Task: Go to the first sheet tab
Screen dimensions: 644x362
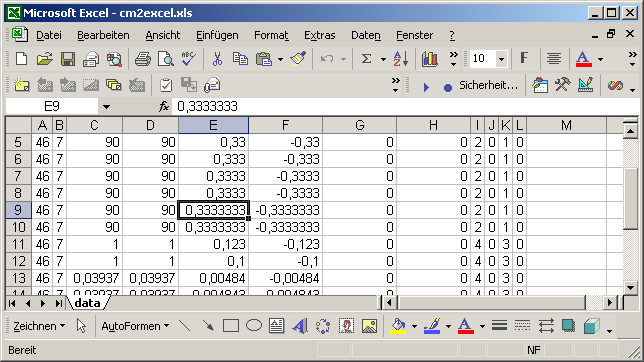Action: (x=12, y=304)
